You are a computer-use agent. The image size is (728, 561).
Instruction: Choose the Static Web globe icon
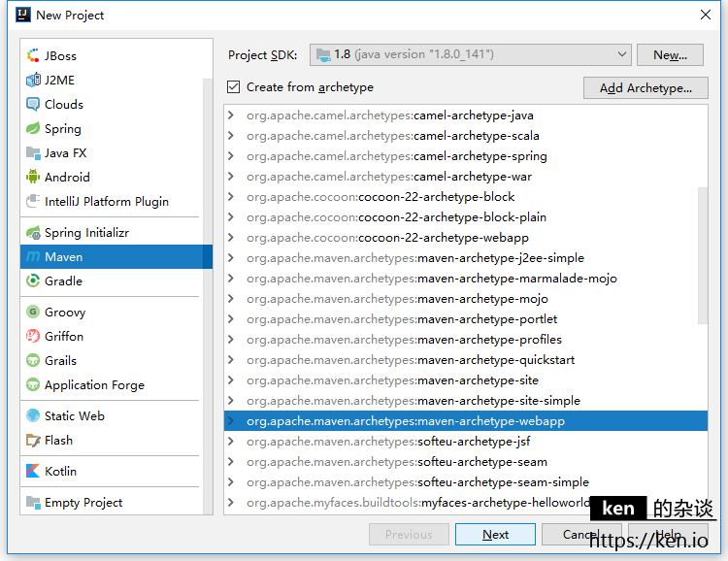pyautogui.click(x=33, y=415)
